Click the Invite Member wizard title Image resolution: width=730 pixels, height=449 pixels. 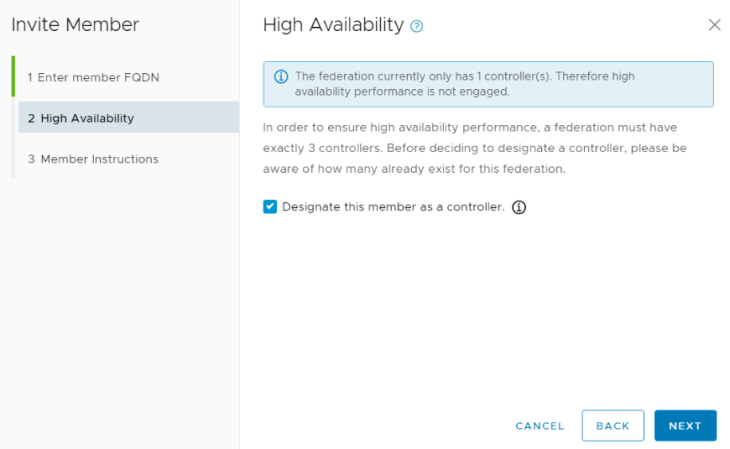tap(75, 25)
